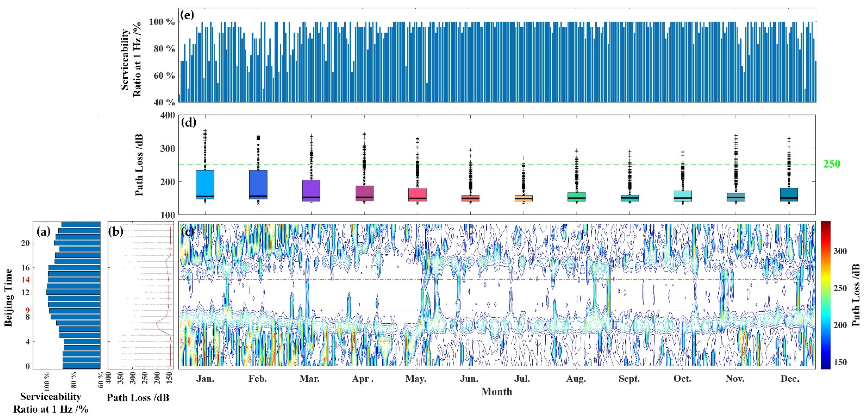Click the January light-blue box plot
868x418 pixels.
(x=205, y=184)
